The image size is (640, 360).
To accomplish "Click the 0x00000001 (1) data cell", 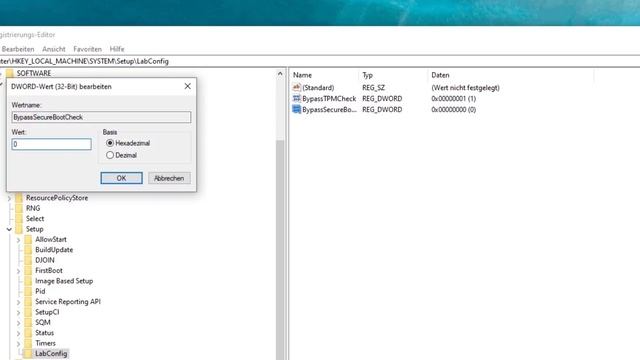I will pyautogui.click(x=453, y=98).
